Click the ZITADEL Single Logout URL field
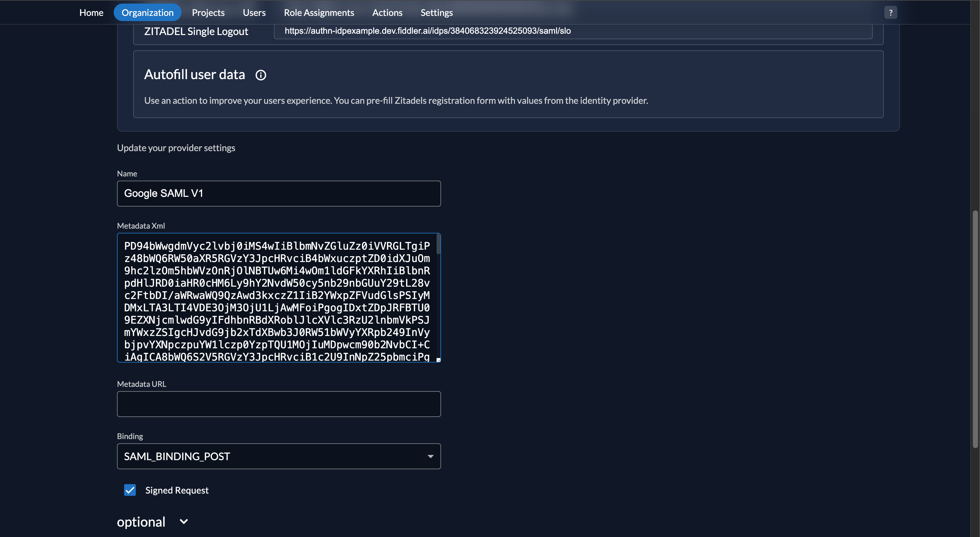 pyautogui.click(x=573, y=31)
